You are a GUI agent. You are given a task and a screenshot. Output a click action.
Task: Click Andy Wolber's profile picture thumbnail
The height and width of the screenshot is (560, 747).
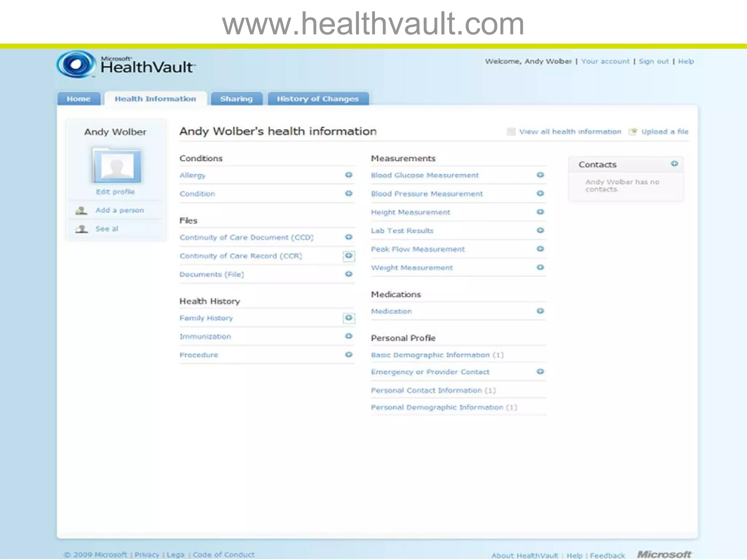point(117,166)
